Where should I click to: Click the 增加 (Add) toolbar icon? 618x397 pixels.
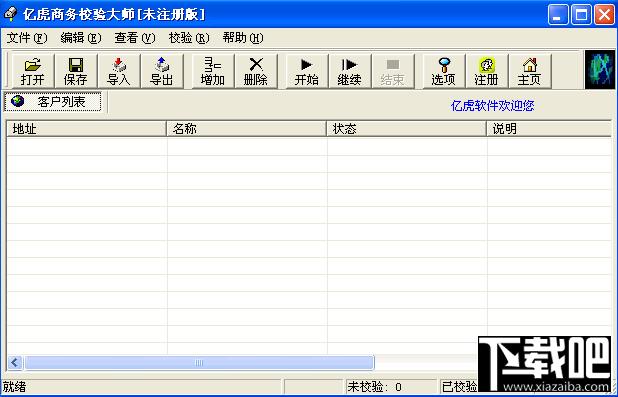tap(212, 71)
